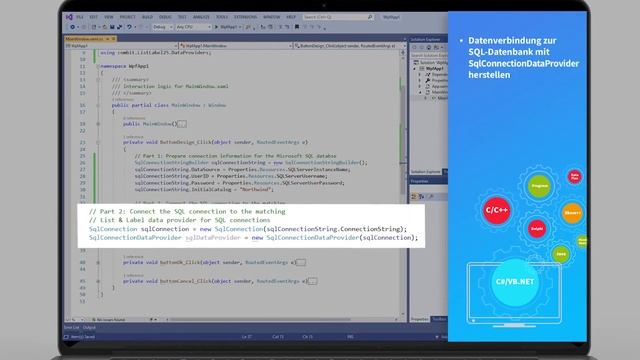Click the search magnifier icon in the title bar

[x=370, y=17]
